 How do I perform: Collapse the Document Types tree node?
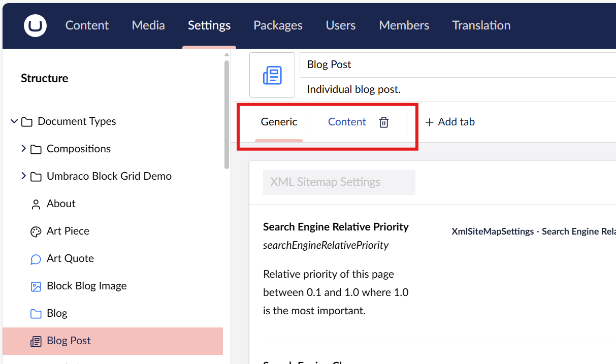(x=14, y=121)
